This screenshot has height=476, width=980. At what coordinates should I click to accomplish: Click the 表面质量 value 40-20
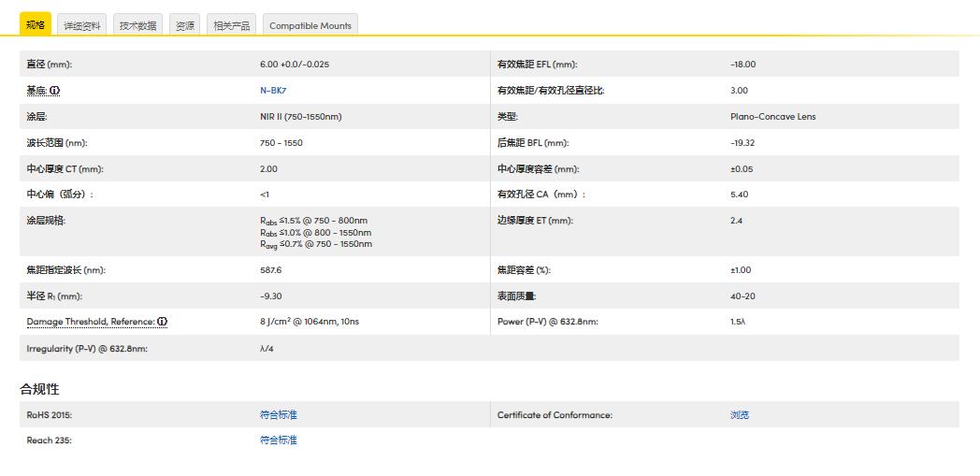(742, 296)
